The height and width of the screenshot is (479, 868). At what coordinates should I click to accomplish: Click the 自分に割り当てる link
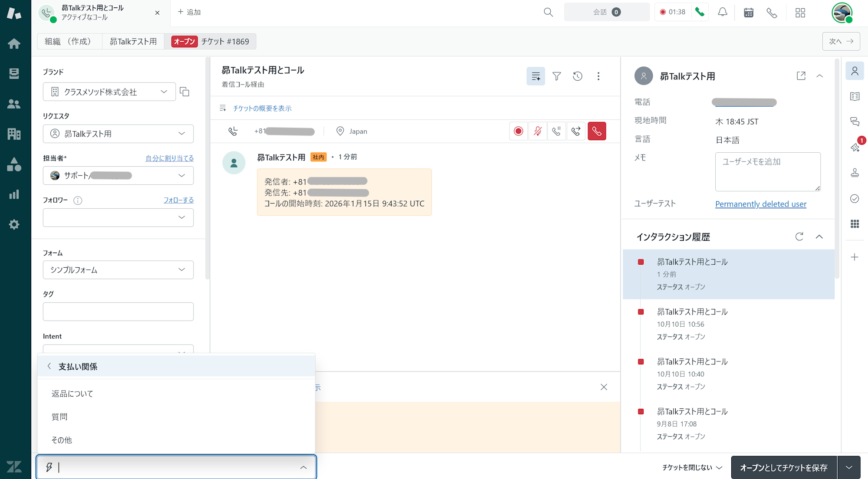coord(169,158)
